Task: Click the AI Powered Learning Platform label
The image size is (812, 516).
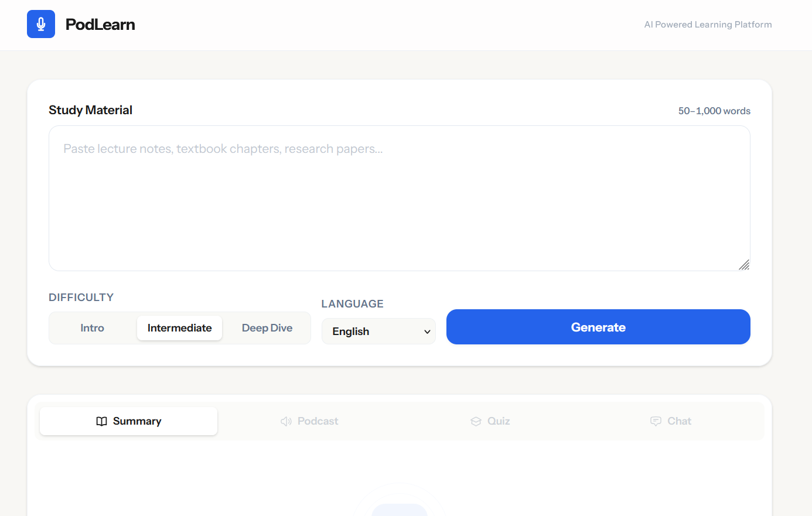Action: point(708,24)
